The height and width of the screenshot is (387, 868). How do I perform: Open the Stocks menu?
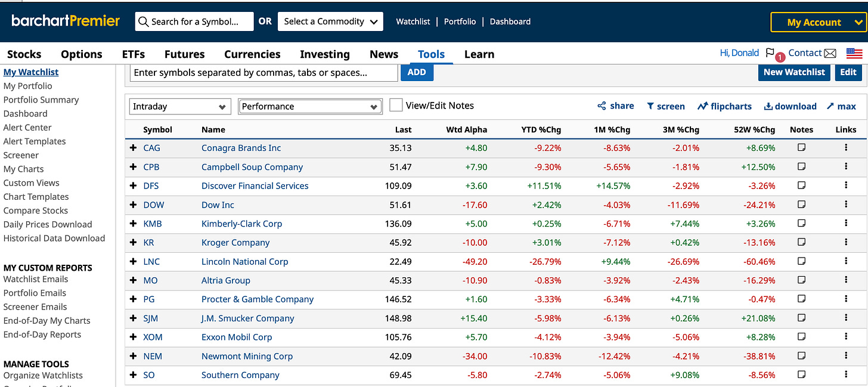click(24, 54)
